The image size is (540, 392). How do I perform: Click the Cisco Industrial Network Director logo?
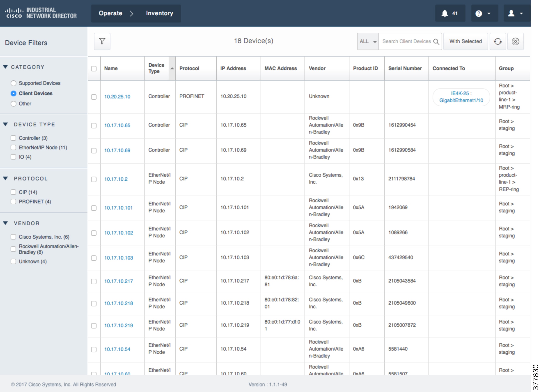pyautogui.click(x=41, y=13)
